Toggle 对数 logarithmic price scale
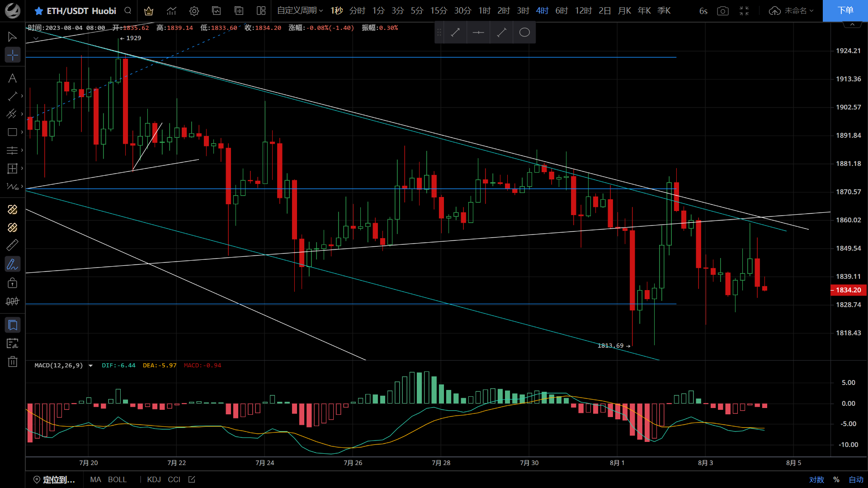868x488 pixels. pyautogui.click(x=816, y=479)
